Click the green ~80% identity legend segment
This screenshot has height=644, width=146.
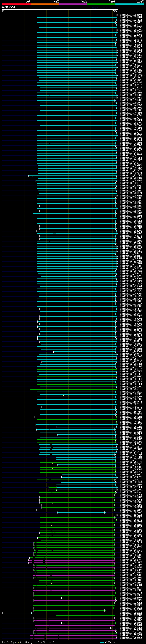pyautogui.click(x=101, y=4)
